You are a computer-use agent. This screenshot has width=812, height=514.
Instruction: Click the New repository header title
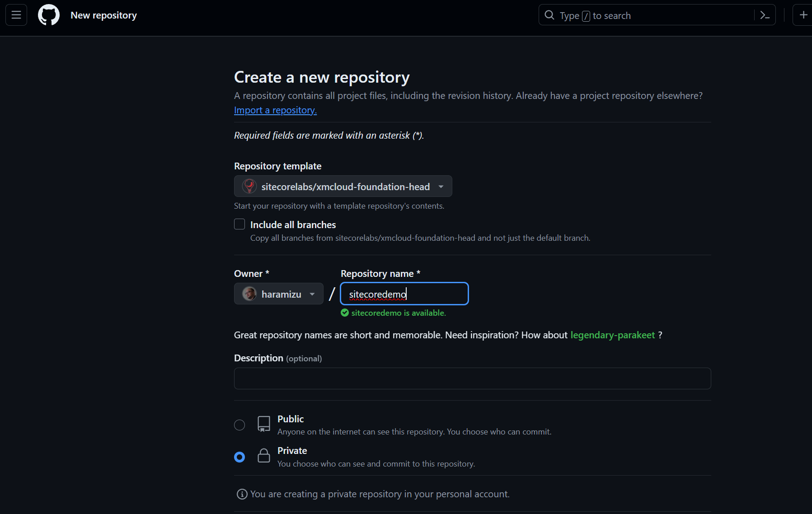[x=103, y=15]
